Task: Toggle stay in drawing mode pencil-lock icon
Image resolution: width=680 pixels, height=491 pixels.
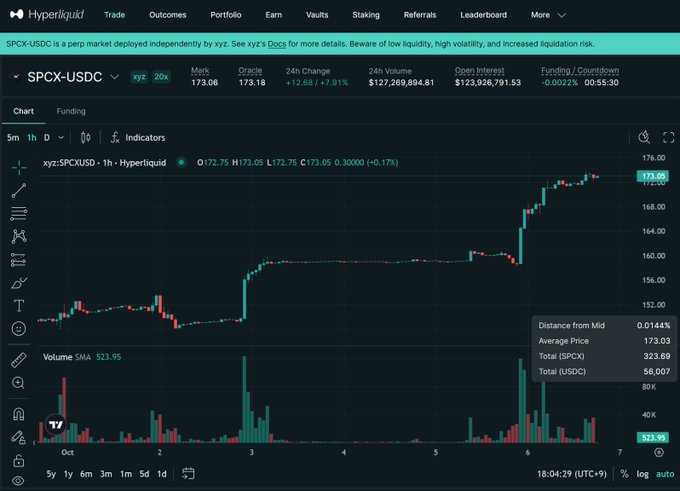Action: click(x=19, y=437)
